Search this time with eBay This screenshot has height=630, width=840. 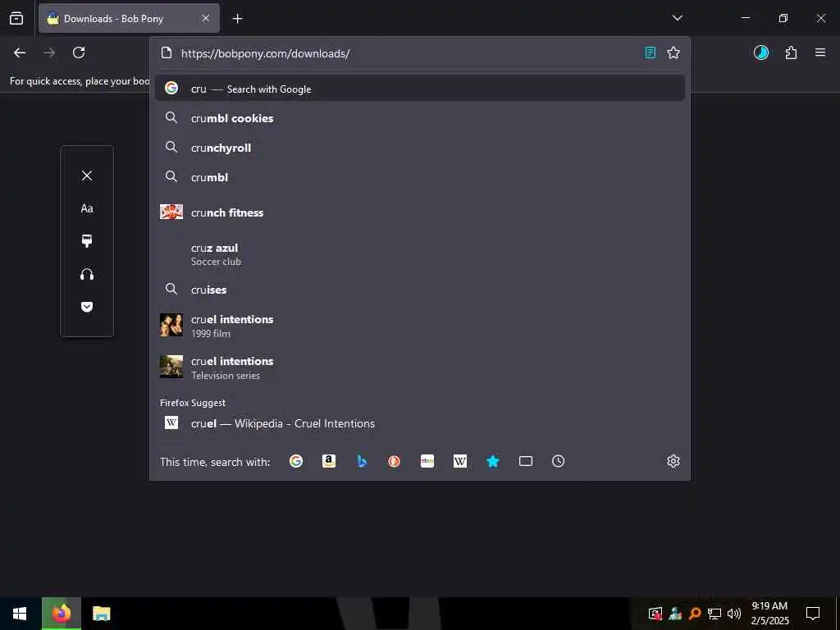point(427,461)
